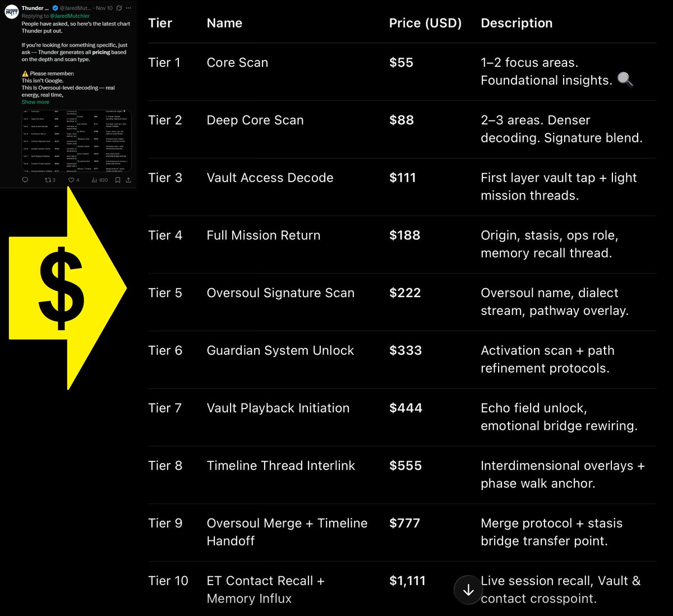Click 'Oversoul name, dialect stream' description
The image size is (673, 616).
[x=555, y=302]
